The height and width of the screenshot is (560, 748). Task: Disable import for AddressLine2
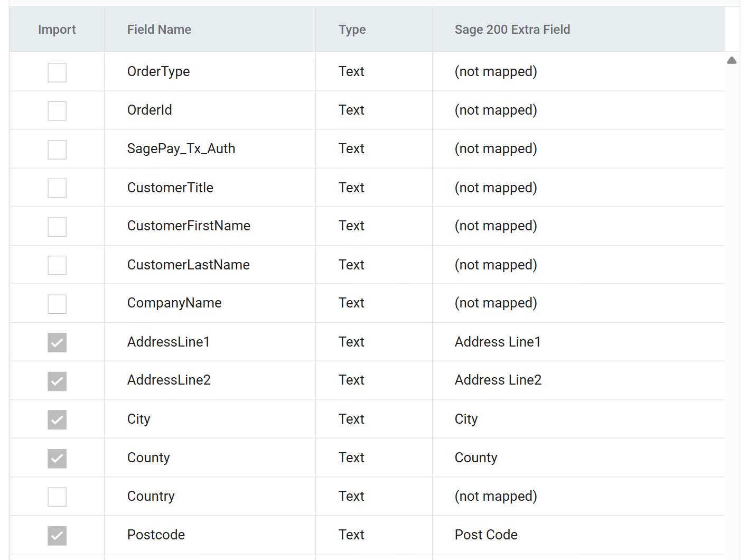point(57,381)
